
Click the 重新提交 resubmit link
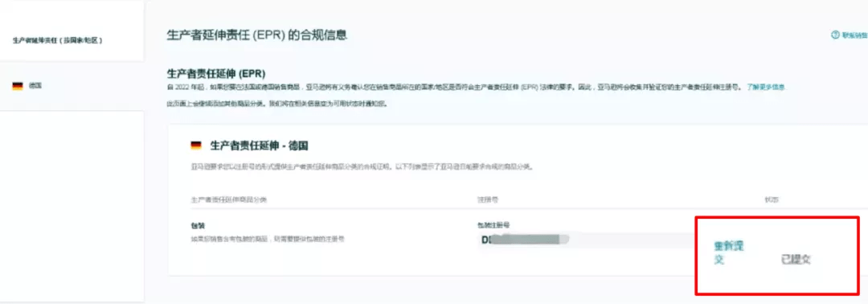tap(728, 253)
